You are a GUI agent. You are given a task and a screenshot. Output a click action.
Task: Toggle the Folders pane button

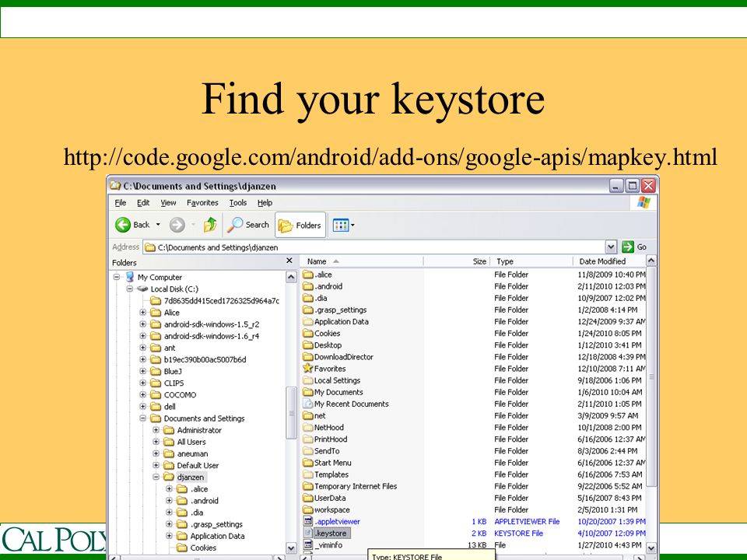point(300,226)
